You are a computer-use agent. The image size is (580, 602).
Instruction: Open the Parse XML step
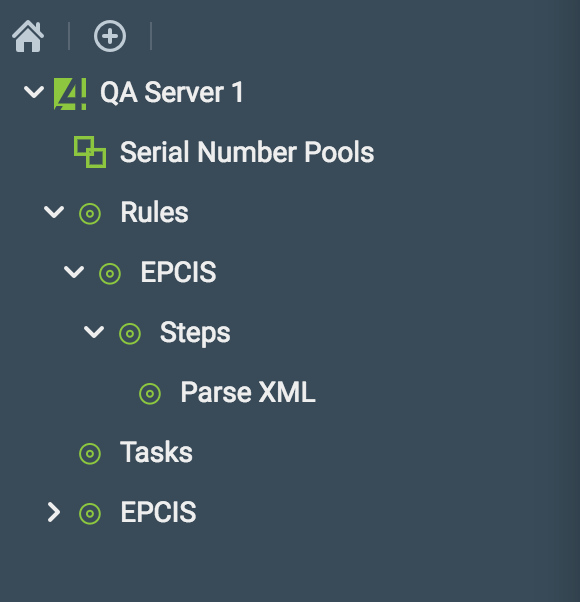(248, 392)
